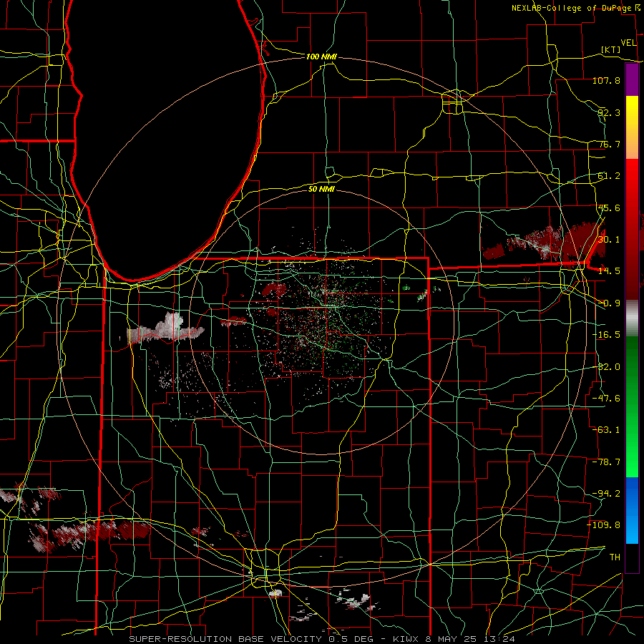
Task: Click the [KT] units label
Action: click(x=611, y=49)
